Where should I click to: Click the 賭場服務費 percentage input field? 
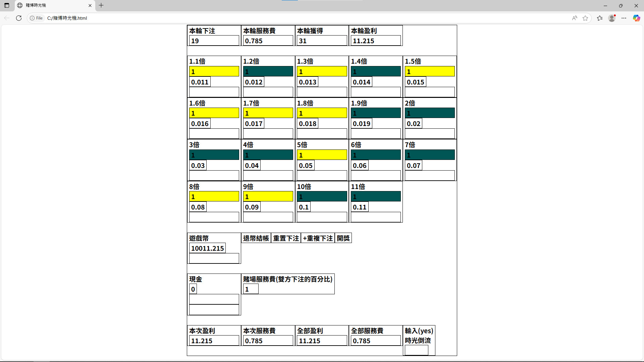251,289
